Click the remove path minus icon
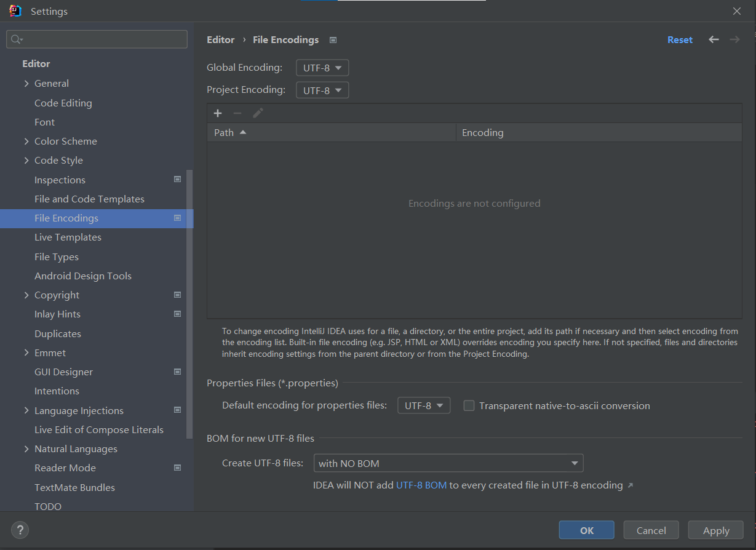 (x=237, y=113)
